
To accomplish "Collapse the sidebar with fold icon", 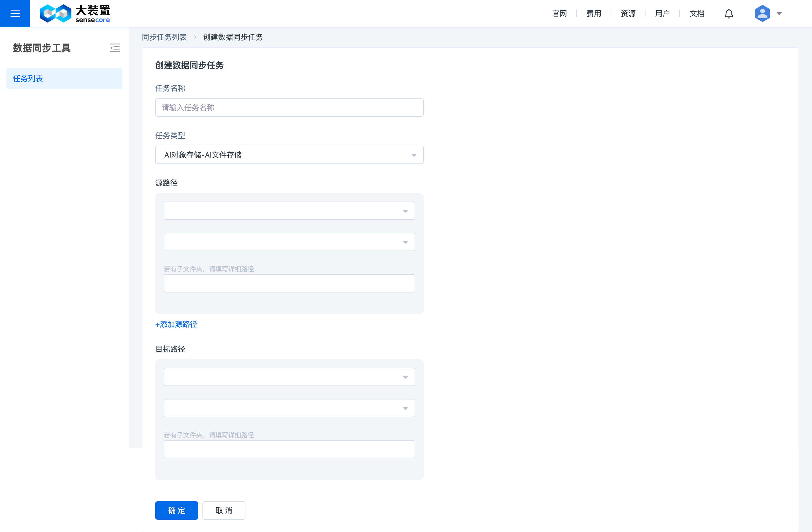I will 115,48.
